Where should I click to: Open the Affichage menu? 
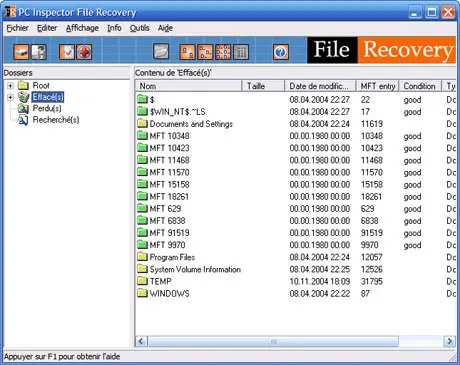pos(82,28)
